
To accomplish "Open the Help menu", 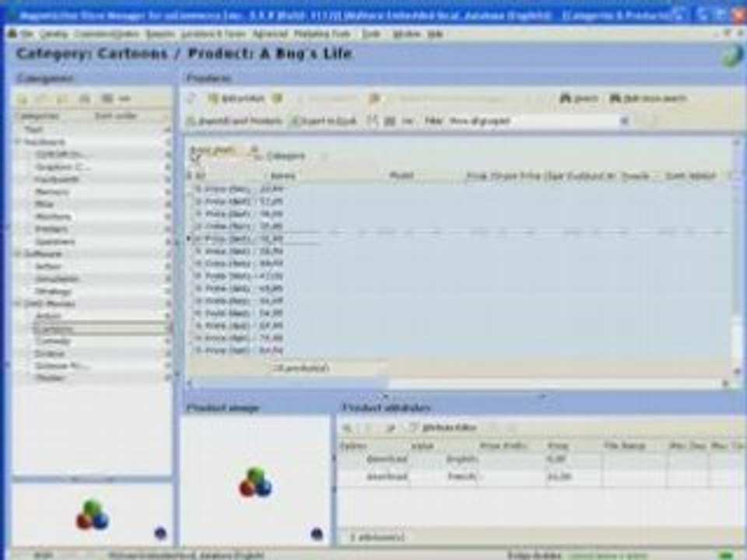I will (436, 33).
